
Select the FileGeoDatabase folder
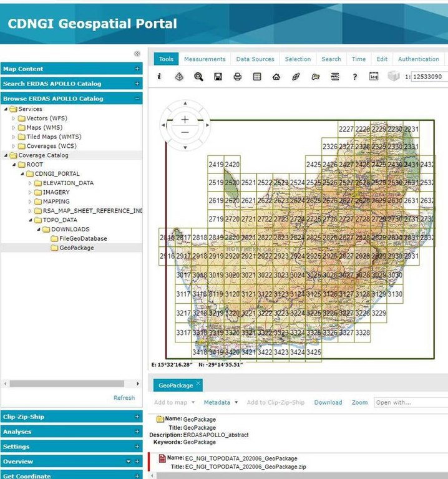pos(82,238)
